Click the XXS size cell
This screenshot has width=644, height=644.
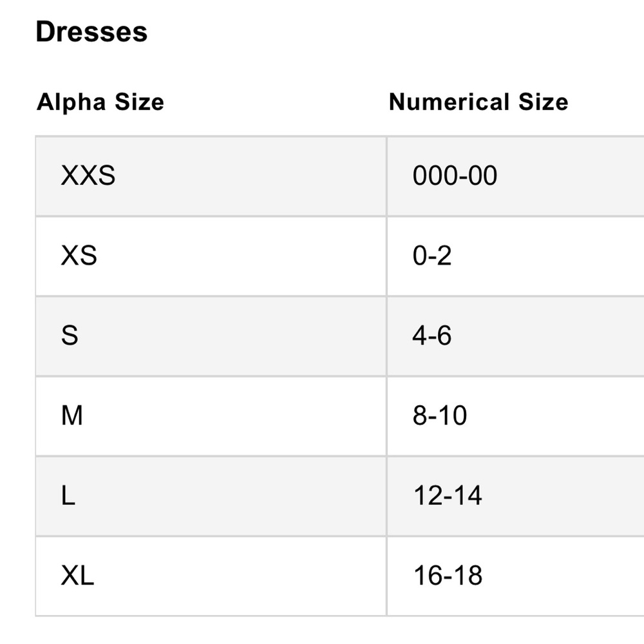click(x=211, y=176)
